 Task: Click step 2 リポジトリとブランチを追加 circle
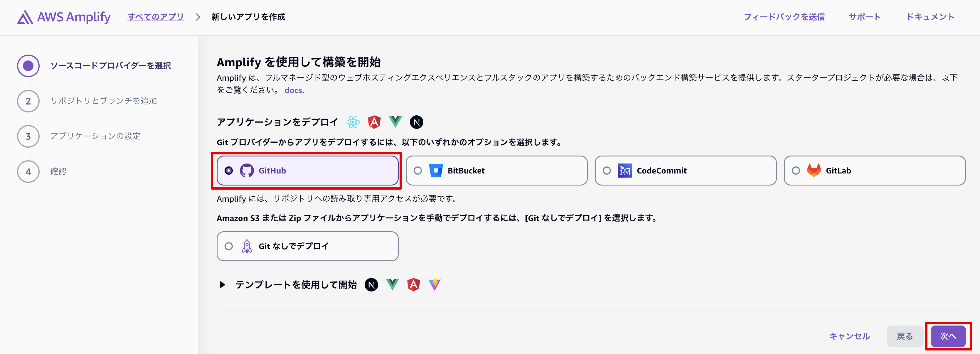28,101
